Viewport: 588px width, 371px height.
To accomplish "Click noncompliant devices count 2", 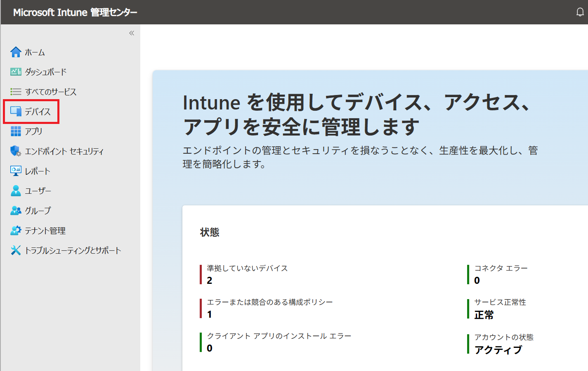I will (210, 281).
